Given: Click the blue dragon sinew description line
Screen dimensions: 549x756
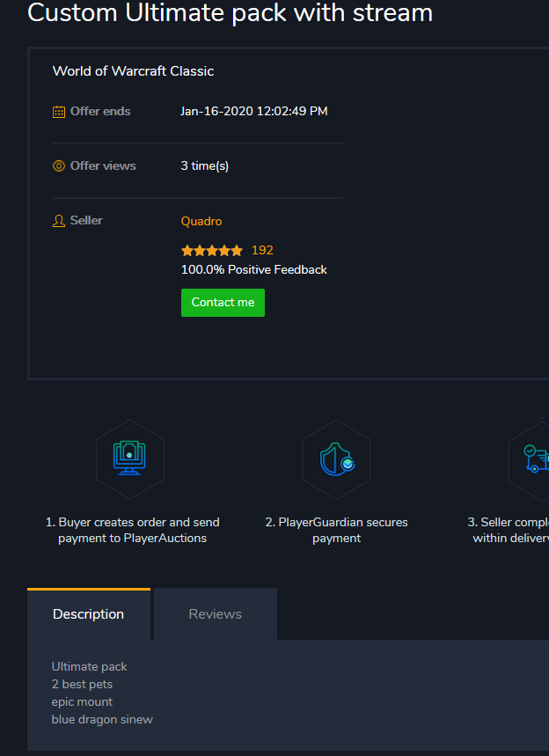Looking at the screenshot, I should 102,720.
